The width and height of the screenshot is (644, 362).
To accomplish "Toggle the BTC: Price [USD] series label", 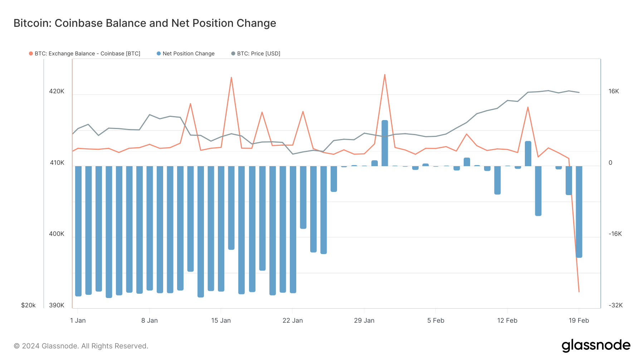I will point(259,54).
